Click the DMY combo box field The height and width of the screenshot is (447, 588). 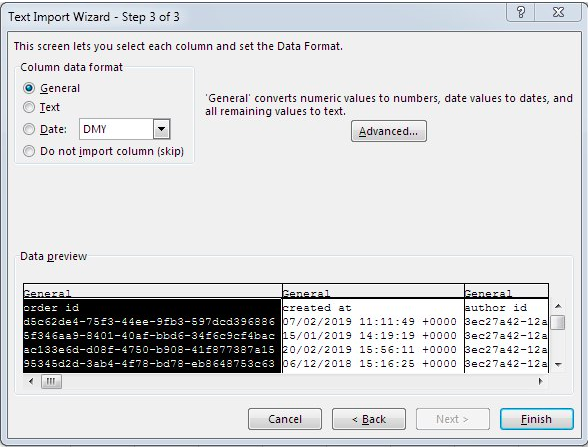pyautogui.click(x=124, y=129)
